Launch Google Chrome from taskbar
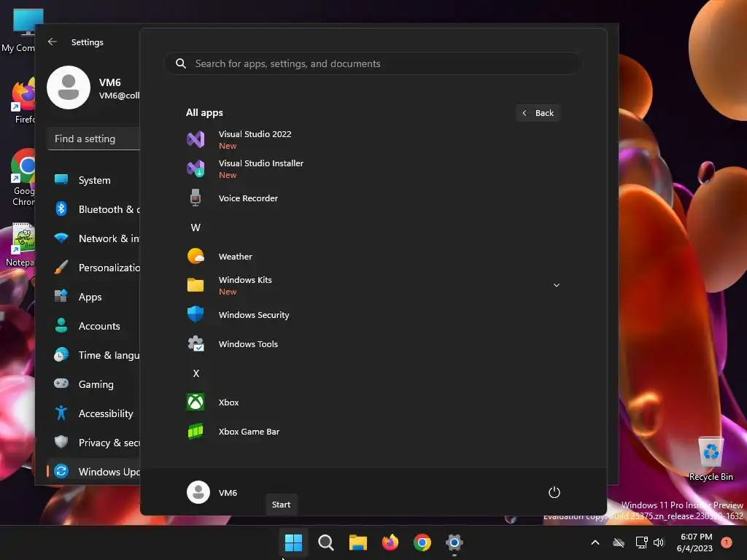The image size is (747, 560). pyautogui.click(x=422, y=542)
